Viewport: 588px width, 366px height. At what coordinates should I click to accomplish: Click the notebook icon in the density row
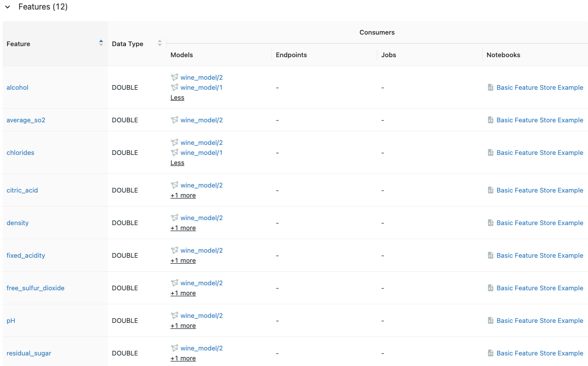[x=491, y=223]
